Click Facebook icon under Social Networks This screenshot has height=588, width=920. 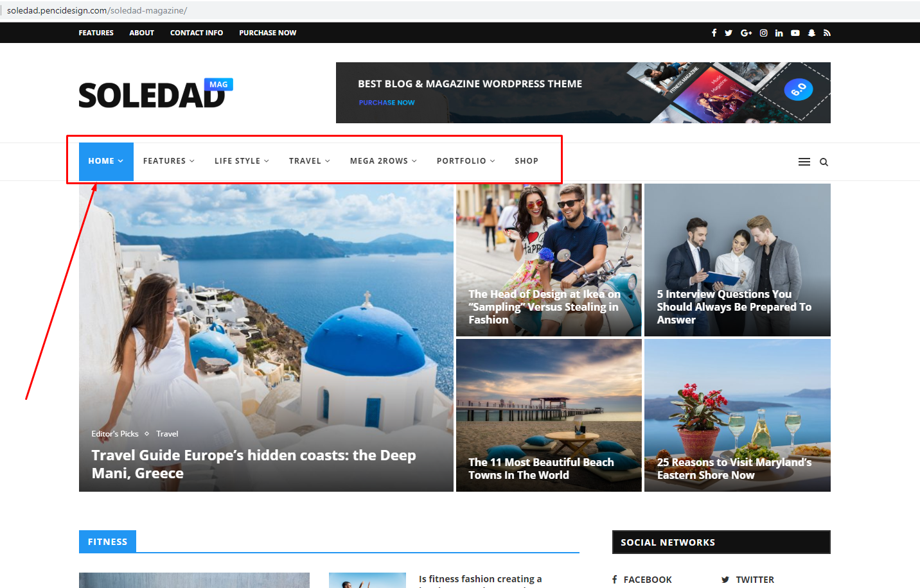[615, 580]
